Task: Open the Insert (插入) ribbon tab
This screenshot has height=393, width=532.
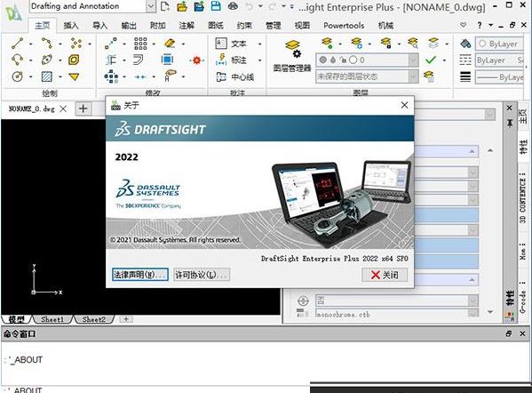Action: [71, 25]
